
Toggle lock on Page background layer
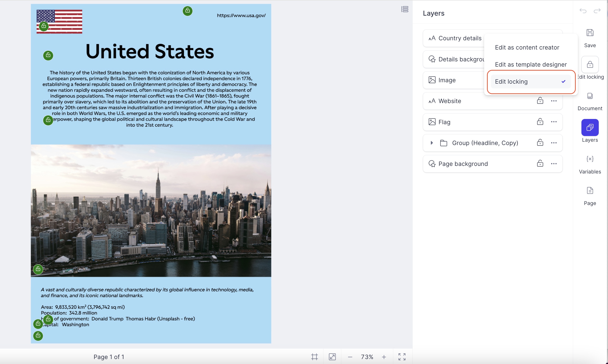tap(540, 164)
